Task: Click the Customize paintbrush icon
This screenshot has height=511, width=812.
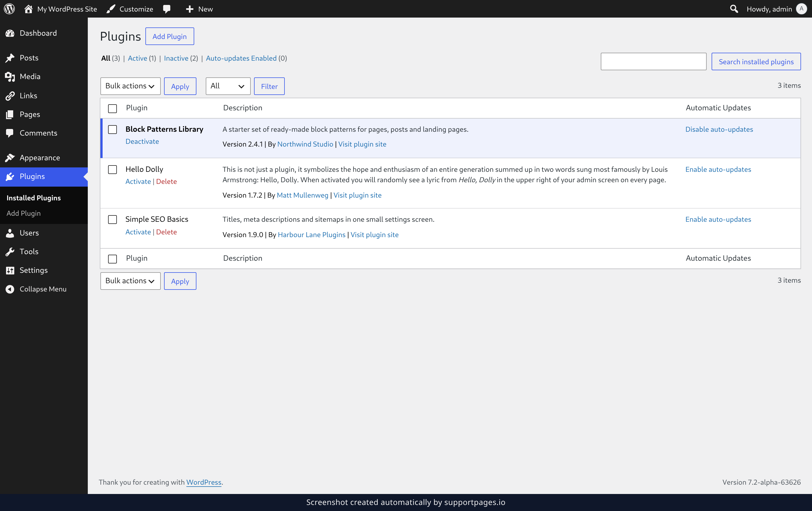Action: pyautogui.click(x=111, y=9)
